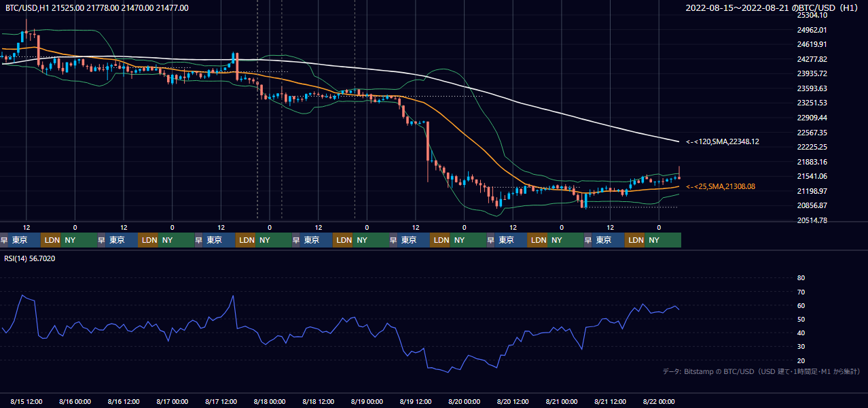Click the 8/21 00:00 time axis label
This screenshot has height=408, width=868.
[562, 401]
